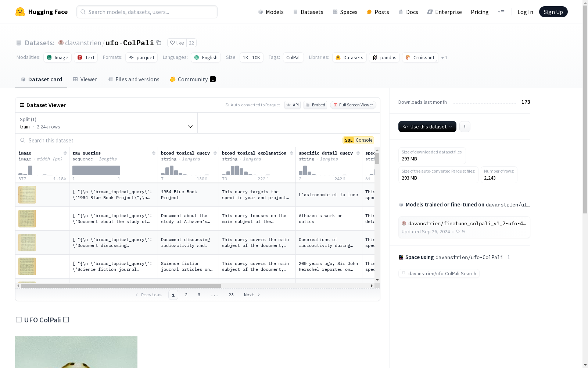Viewport: 588px width, 368px height.
Task: Open the navigation overflow menu icon
Action: tap(501, 12)
